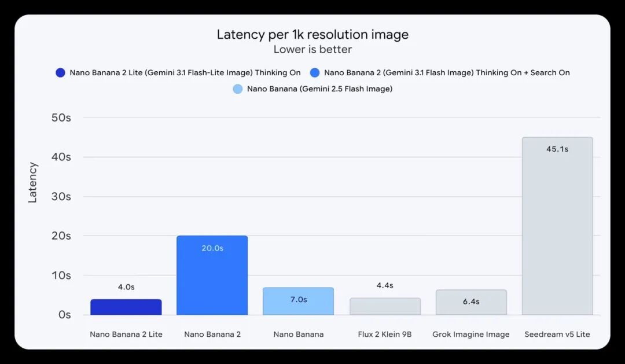This screenshot has width=625, height=364.
Task: Click the subtitle Lower is better
Action: click(312, 49)
